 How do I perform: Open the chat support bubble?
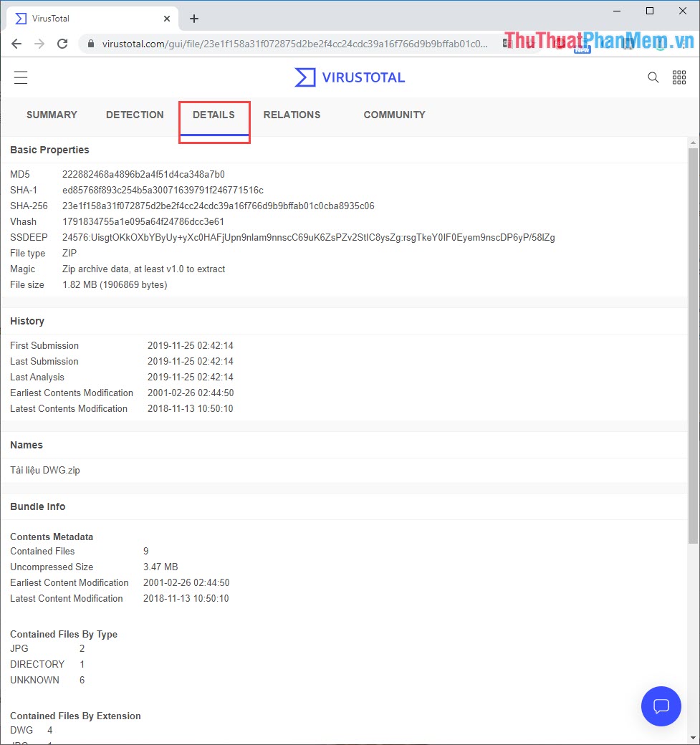[x=661, y=706]
